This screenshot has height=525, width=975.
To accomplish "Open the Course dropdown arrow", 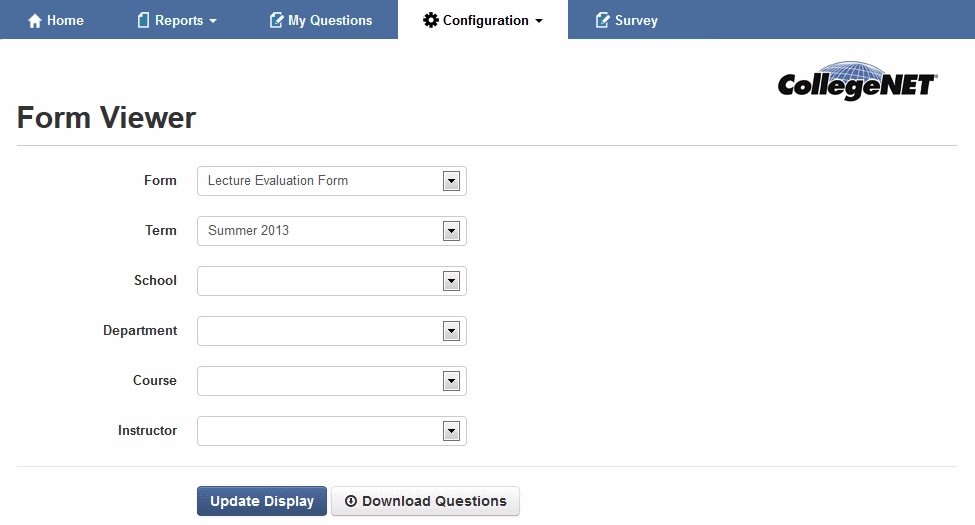I will point(451,381).
